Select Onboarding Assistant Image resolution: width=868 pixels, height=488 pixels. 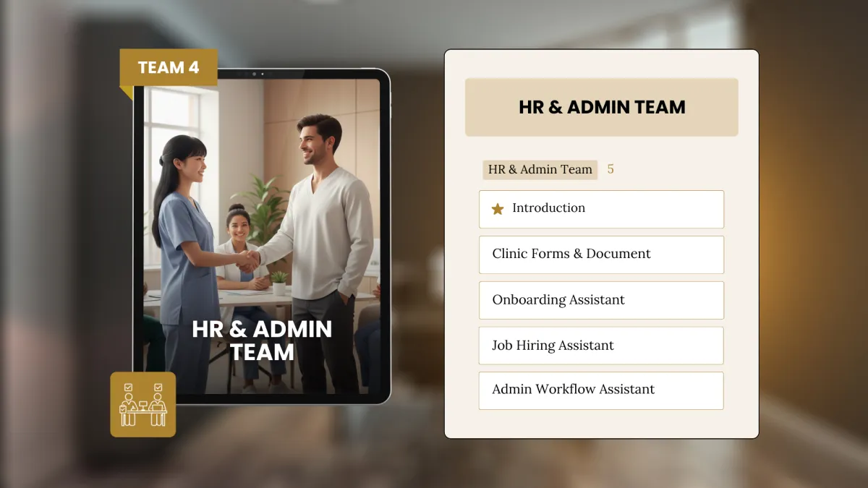click(601, 300)
